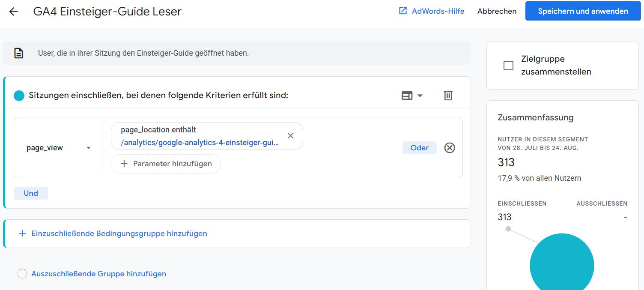
Task: Expand the scope dropdown chevron near trash icon
Action: tap(419, 95)
